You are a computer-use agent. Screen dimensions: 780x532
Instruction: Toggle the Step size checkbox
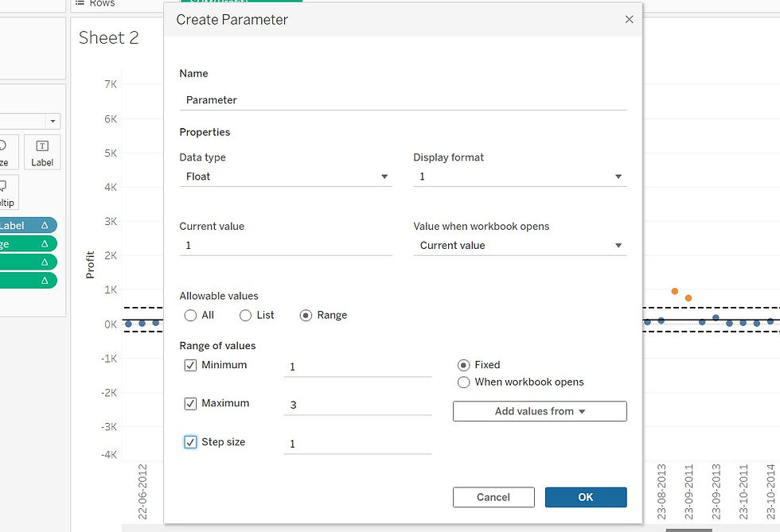coord(190,442)
